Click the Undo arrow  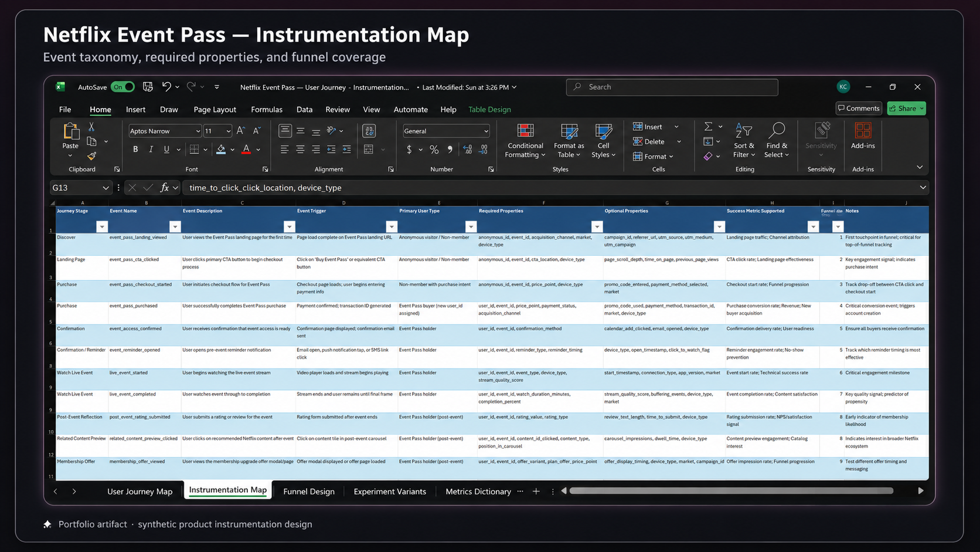[x=166, y=87]
